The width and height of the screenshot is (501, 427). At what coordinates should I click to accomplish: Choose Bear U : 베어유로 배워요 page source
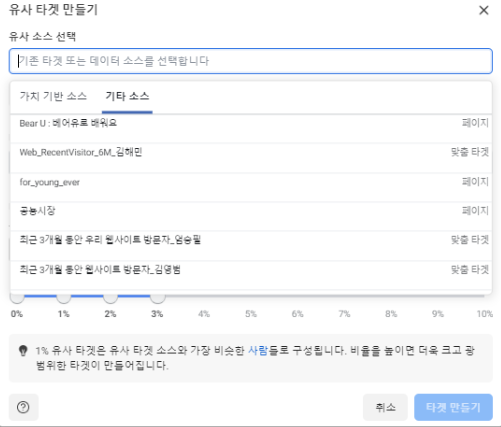tap(251, 129)
